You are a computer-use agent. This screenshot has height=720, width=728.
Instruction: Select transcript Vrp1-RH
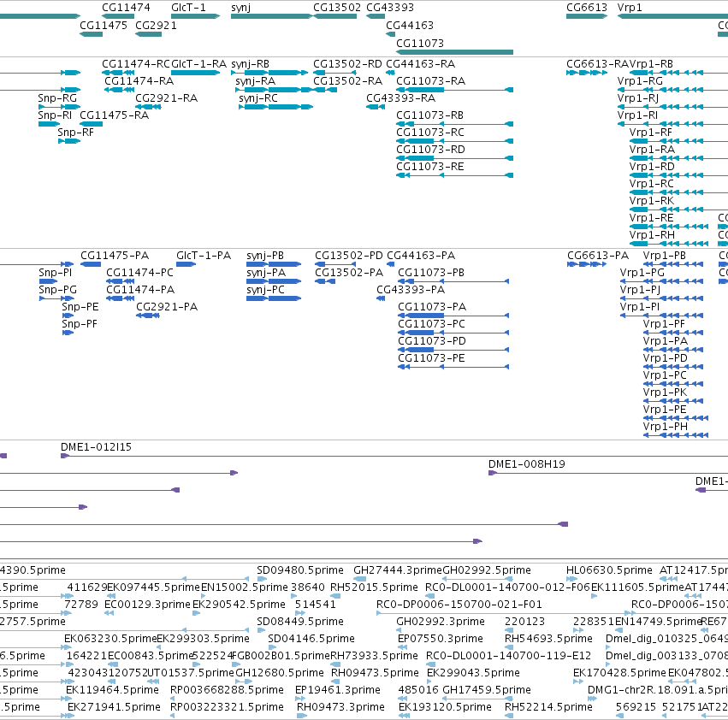pyautogui.click(x=652, y=236)
